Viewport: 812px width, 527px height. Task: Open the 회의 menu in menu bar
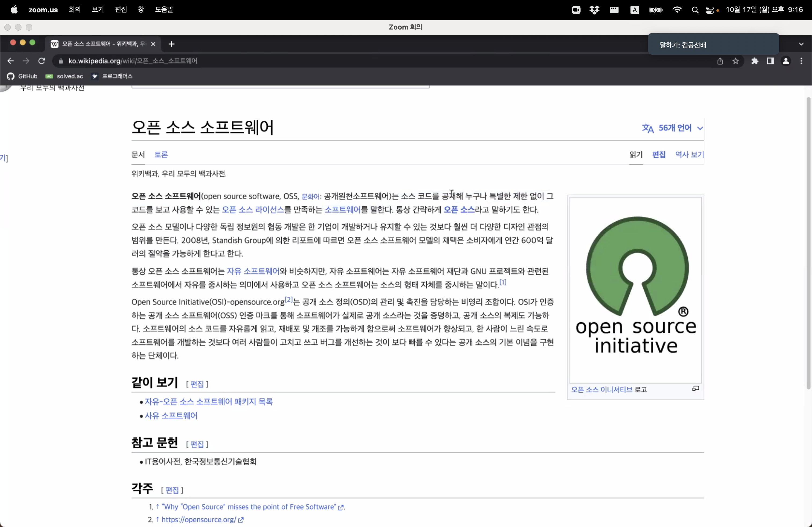75,10
